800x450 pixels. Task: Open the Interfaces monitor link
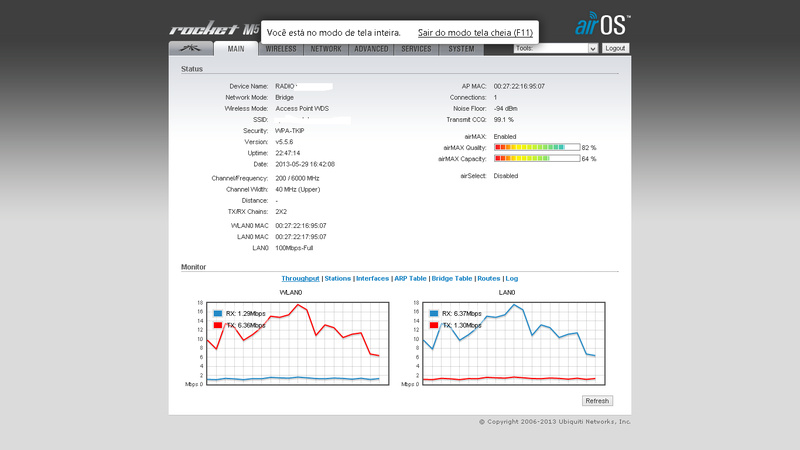(372, 279)
